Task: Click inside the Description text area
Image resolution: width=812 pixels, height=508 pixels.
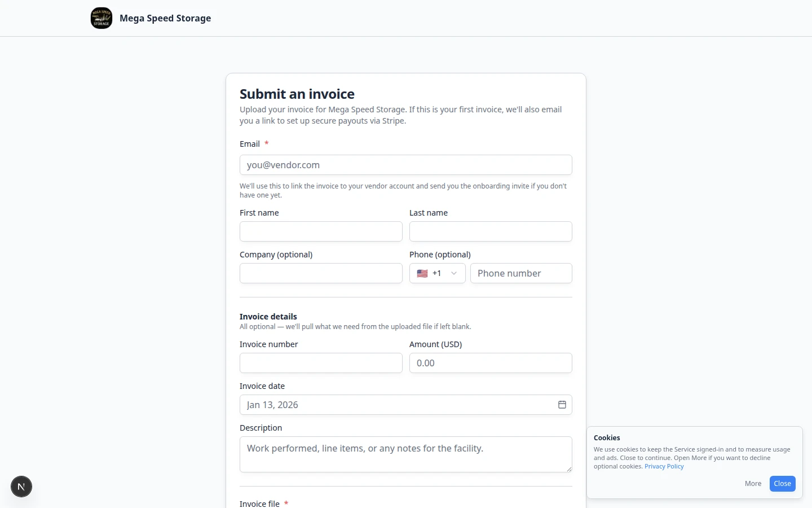Action: [406, 454]
